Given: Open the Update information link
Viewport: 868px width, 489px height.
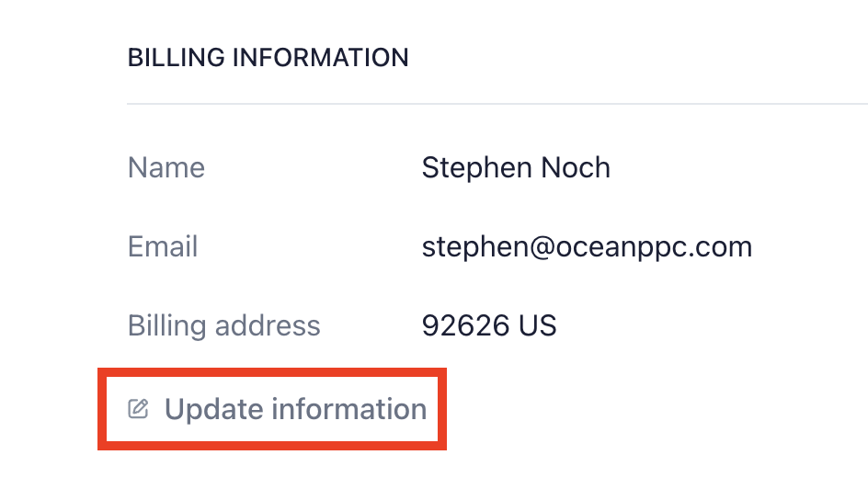Looking at the screenshot, I should 278,409.
